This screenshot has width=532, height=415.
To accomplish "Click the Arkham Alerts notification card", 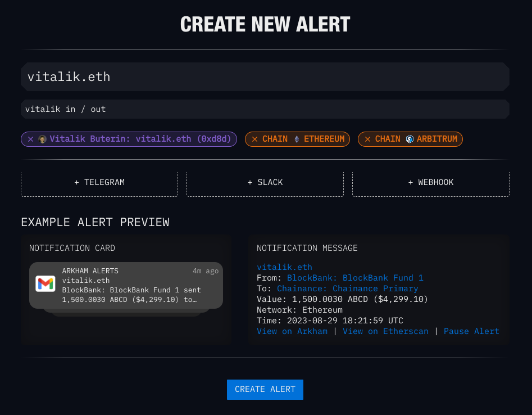I will click(x=126, y=285).
